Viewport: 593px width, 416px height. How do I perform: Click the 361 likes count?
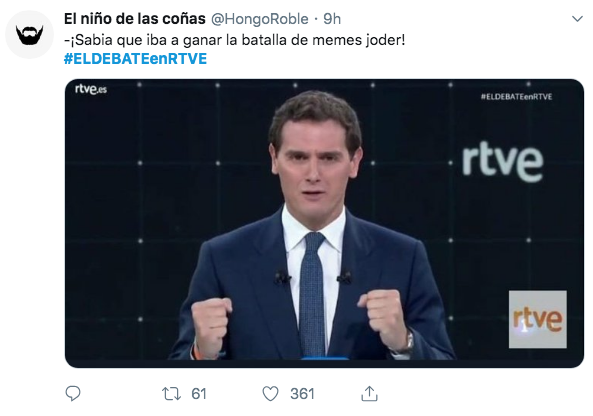(x=302, y=394)
